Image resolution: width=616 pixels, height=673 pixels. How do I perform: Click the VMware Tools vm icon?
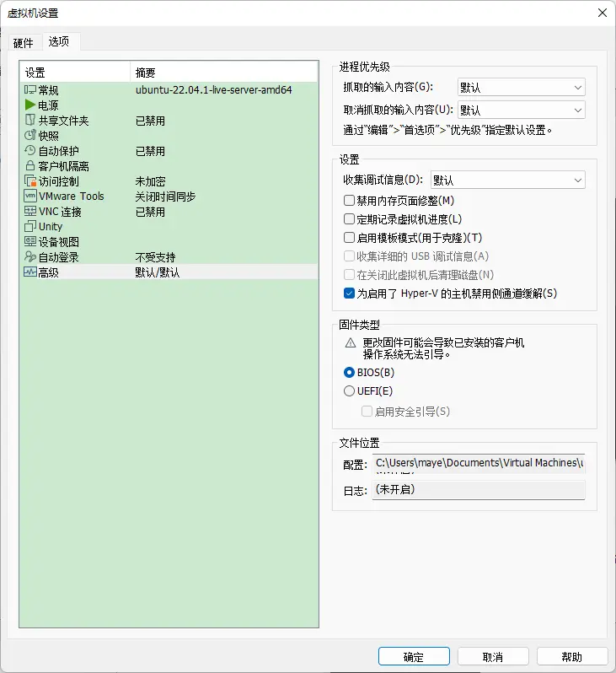30,197
